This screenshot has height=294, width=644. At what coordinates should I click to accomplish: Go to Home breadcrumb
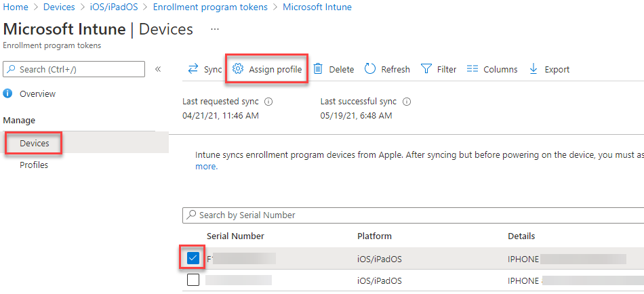click(16, 7)
